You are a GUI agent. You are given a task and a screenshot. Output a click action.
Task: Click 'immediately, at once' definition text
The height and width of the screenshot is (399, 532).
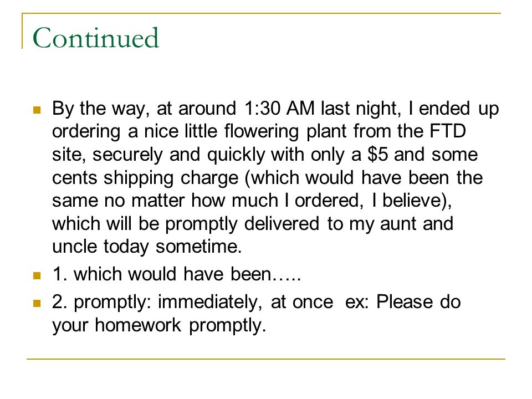pyautogui.click(x=245, y=302)
